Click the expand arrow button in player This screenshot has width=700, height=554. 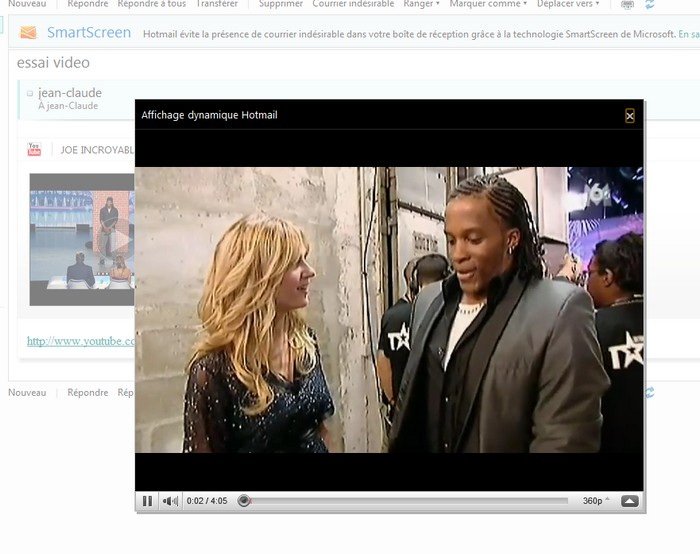(x=630, y=501)
